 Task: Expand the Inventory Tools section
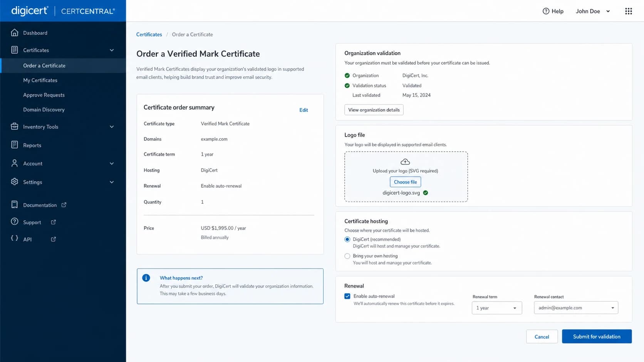[x=112, y=127]
